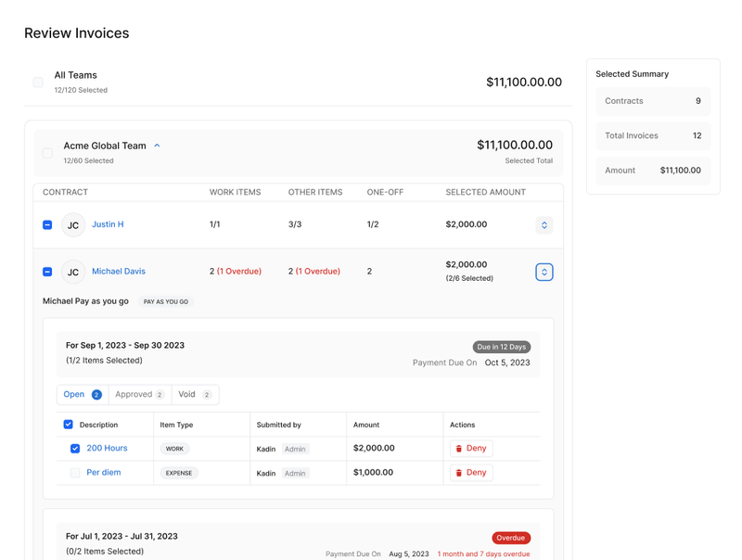Click Justin H's JC avatar
Viewport: 742px width, 560px height.
pyautogui.click(x=73, y=225)
